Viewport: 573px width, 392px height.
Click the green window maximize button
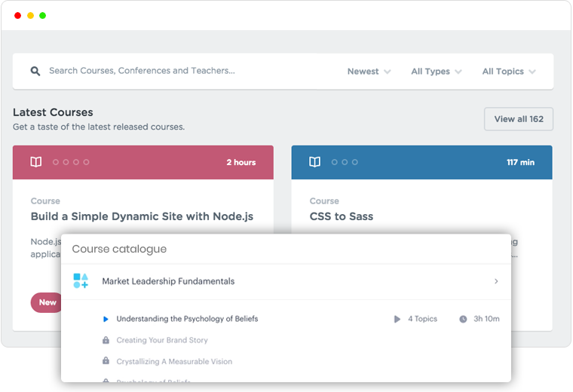coord(42,15)
